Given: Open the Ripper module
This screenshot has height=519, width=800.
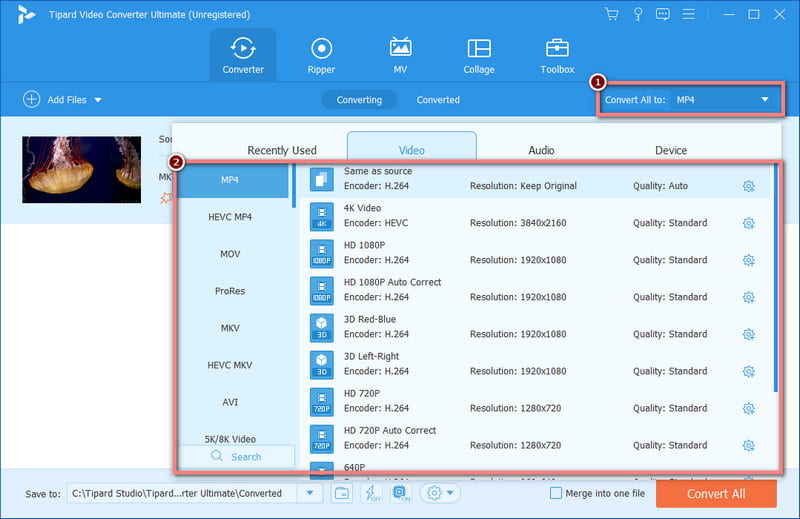Looking at the screenshot, I should 321,55.
